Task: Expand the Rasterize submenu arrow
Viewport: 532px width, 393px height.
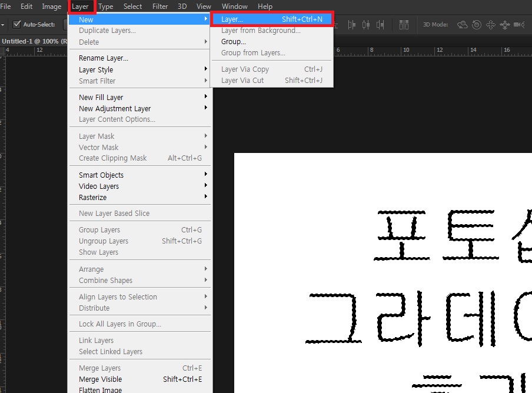Action: point(205,196)
